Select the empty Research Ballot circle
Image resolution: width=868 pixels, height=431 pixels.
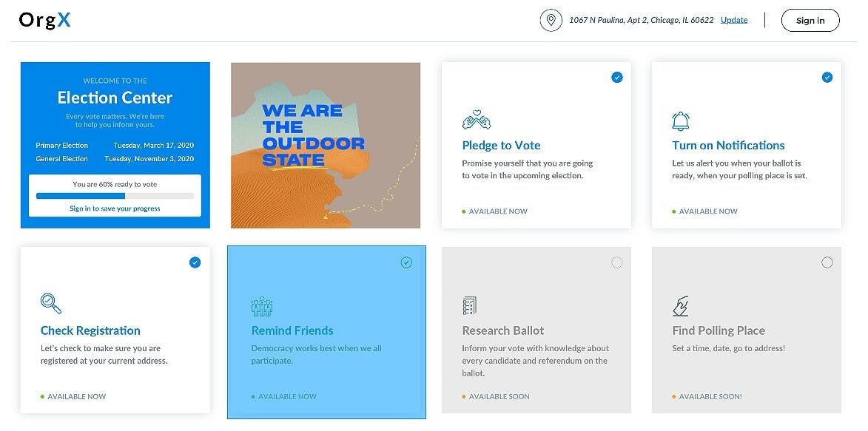point(616,262)
